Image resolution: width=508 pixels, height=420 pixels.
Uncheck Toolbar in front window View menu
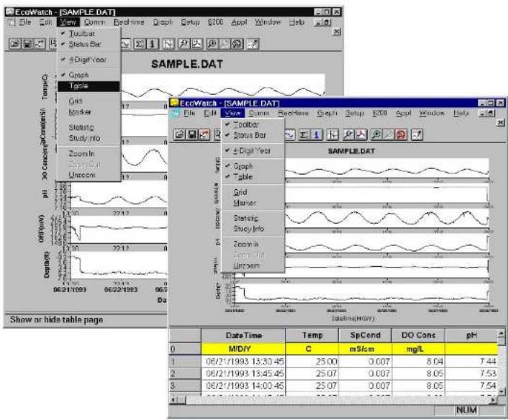253,124
